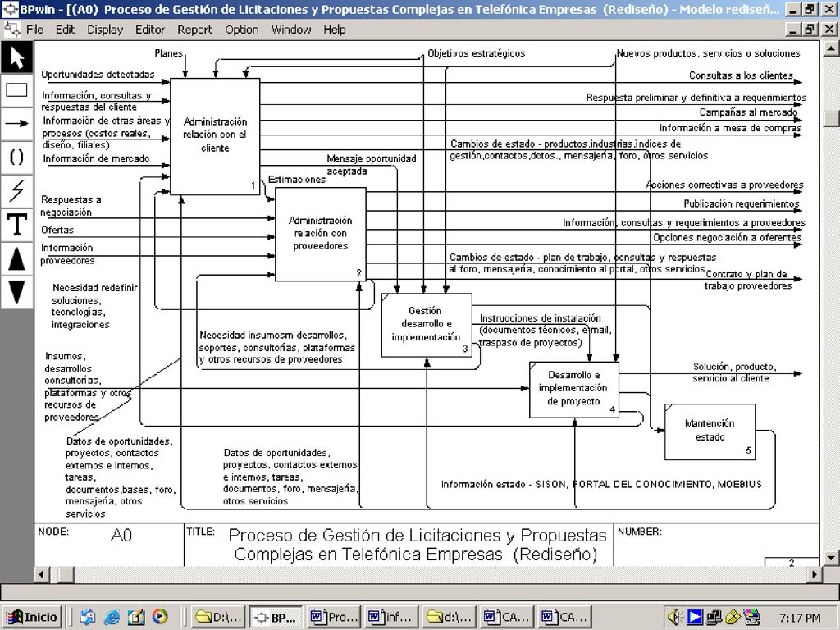Click the horizontal scrollbar right arrow
This screenshot has width=840, height=630.
(x=815, y=574)
